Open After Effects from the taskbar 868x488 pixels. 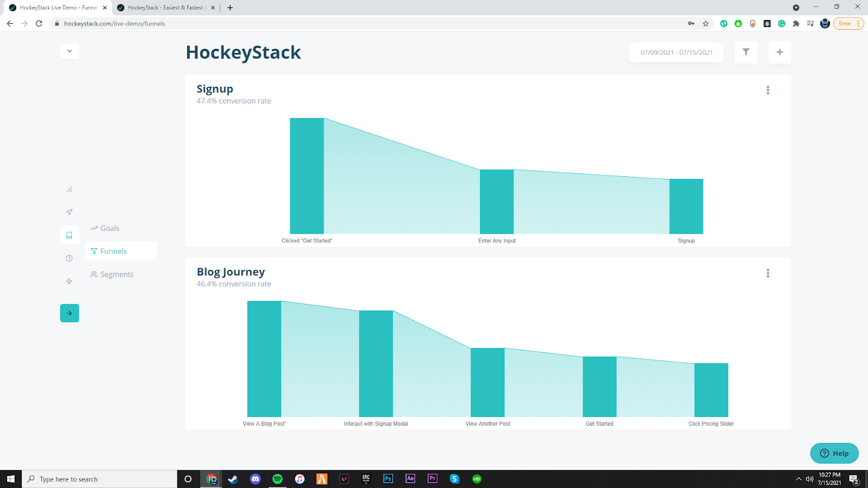pyautogui.click(x=410, y=479)
